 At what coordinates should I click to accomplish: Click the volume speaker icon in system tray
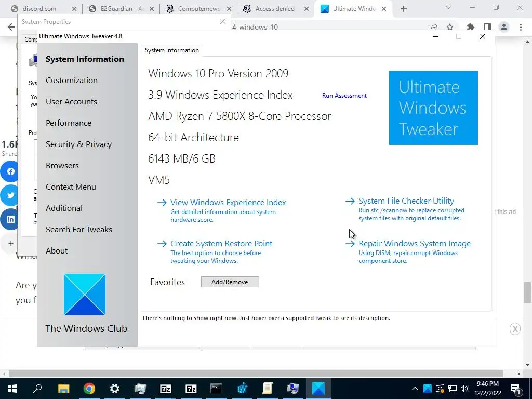[464, 389]
